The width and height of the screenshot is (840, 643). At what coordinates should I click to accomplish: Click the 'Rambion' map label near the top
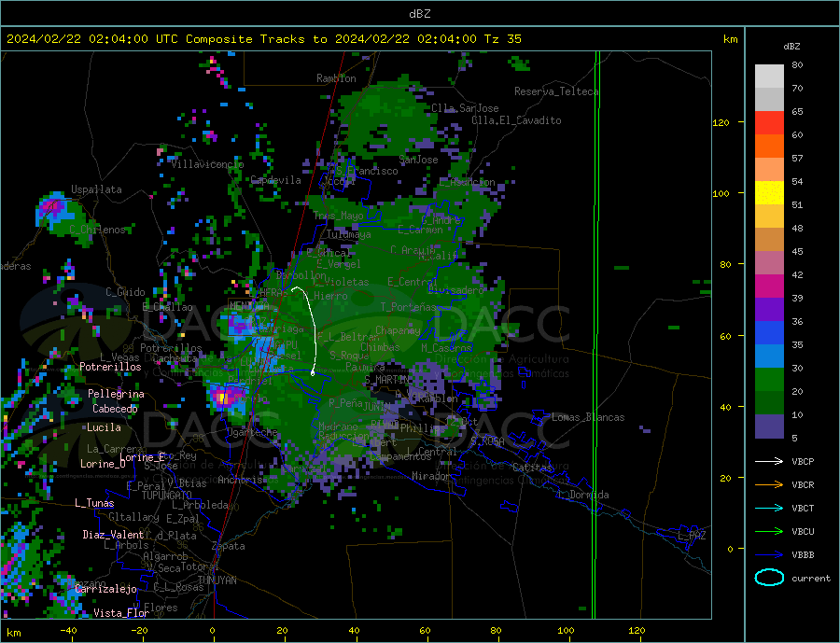click(336, 78)
